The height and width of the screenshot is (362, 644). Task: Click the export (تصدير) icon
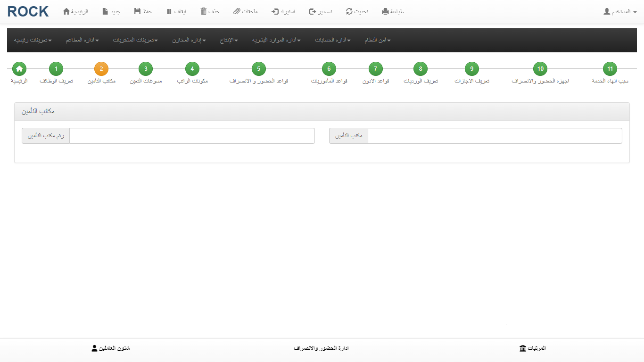click(x=312, y=11)
